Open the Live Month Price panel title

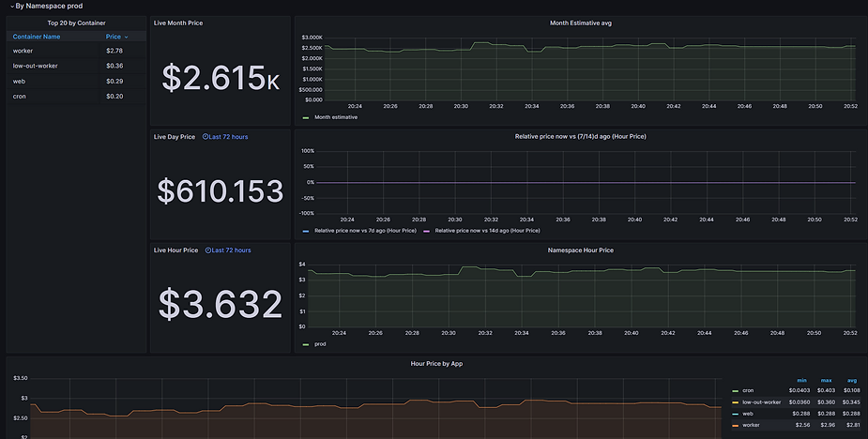tap(178, 23)
